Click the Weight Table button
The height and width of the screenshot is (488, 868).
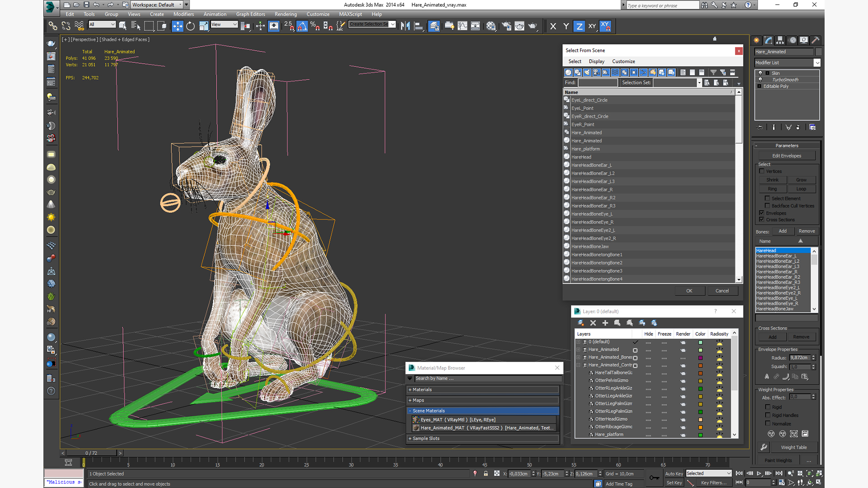(794, 447)
